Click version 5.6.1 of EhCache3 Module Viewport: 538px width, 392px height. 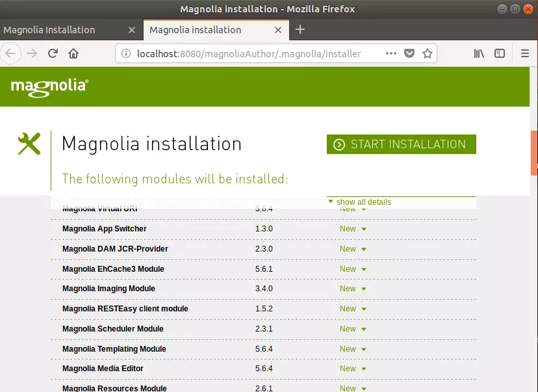264,268
